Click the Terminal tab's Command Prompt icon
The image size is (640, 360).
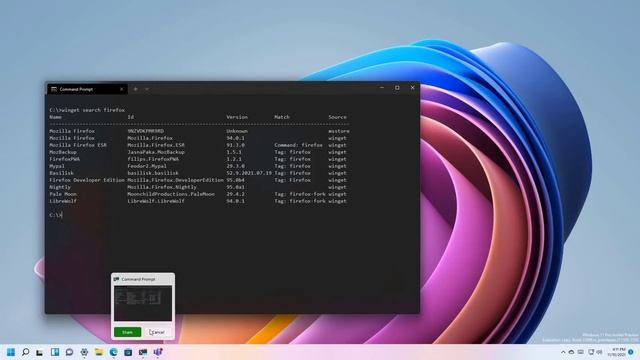[54, 89]
